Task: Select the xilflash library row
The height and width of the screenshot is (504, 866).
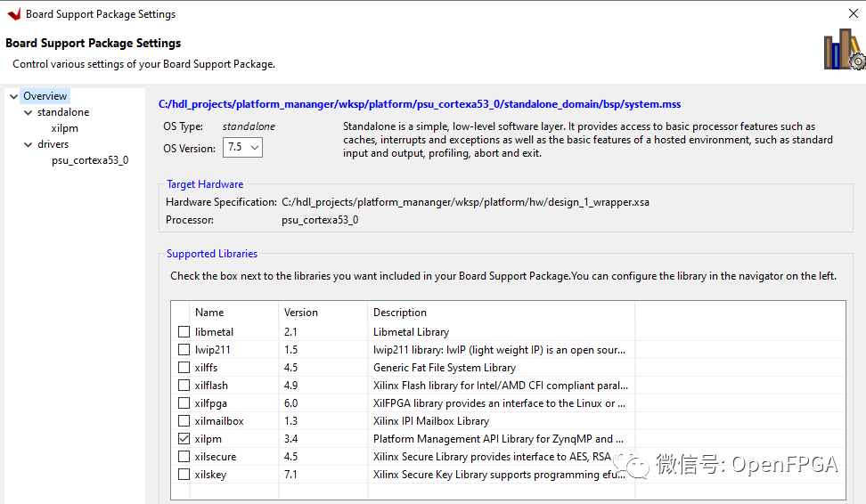Action: (211, 386)
